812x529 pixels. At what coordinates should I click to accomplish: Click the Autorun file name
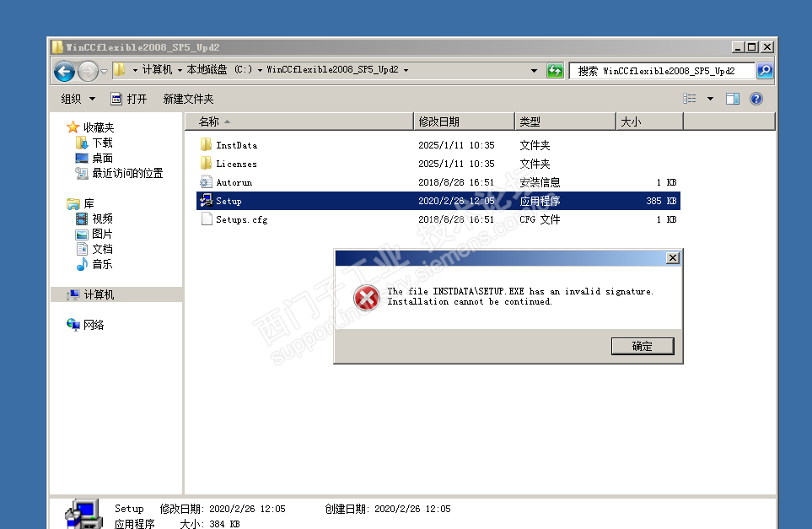coord(234,183)
